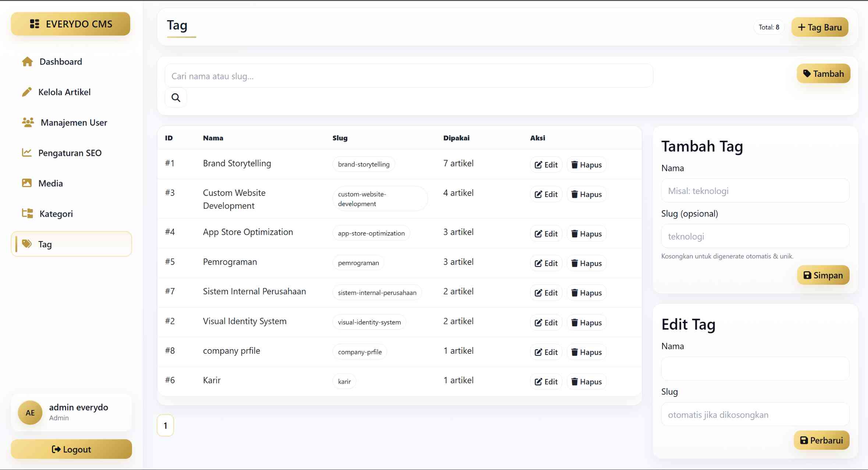Edit the company prfile tag
Viewport: 868px width, 470px height.
546,352
